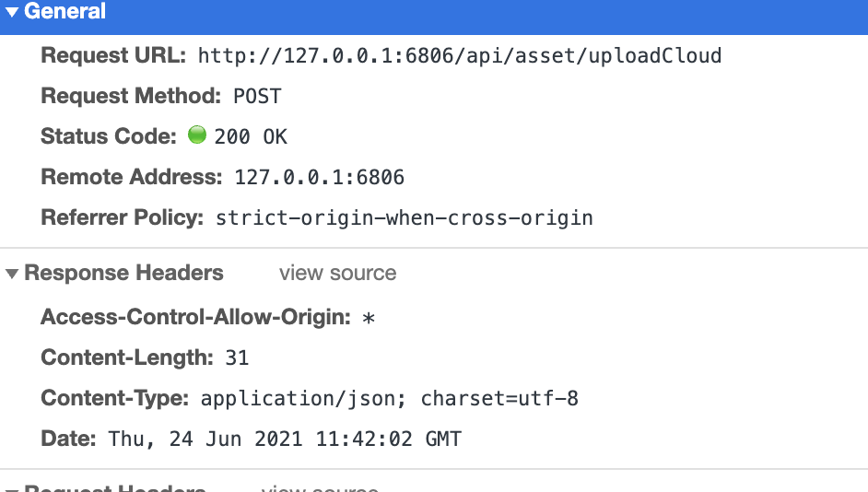Click the Content-Type header label
This screenshot has height=492, width=868.
click(x=115, y=399)
